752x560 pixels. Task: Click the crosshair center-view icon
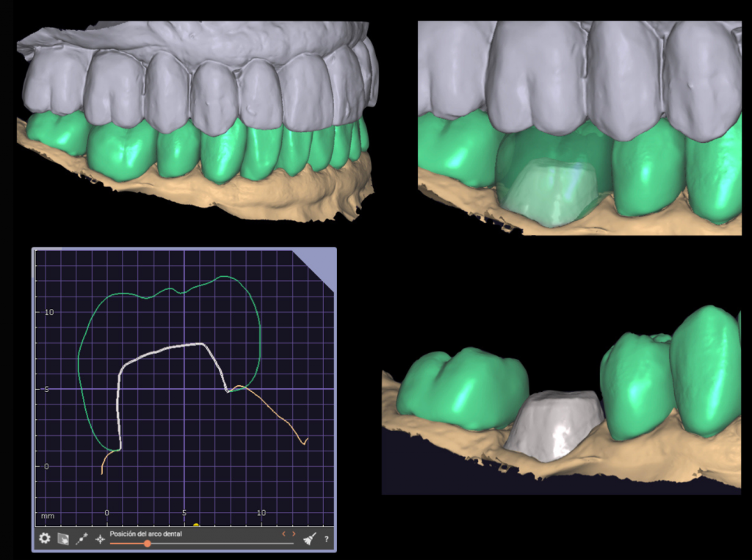[x=101, y=539]
